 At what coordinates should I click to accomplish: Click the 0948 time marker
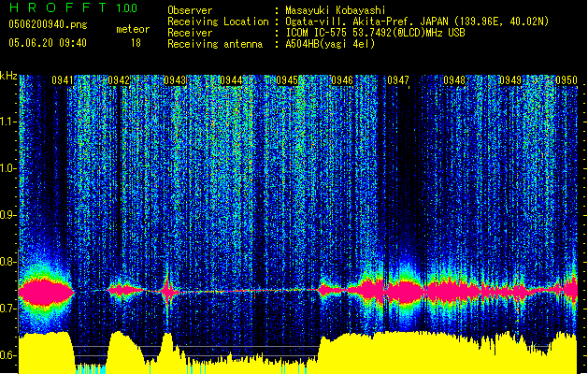(454, 80)
